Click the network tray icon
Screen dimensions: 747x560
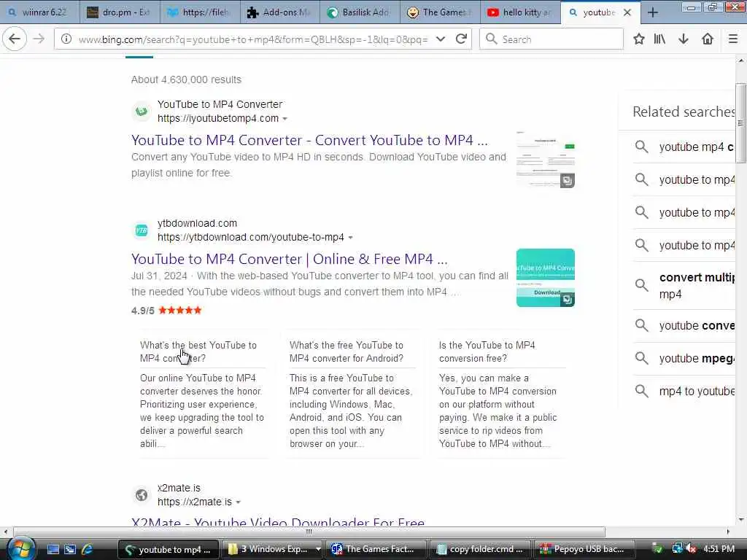677,549
